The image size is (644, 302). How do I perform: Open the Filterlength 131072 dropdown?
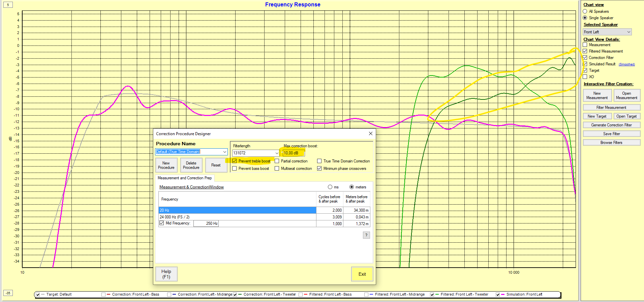click(277, 153)
